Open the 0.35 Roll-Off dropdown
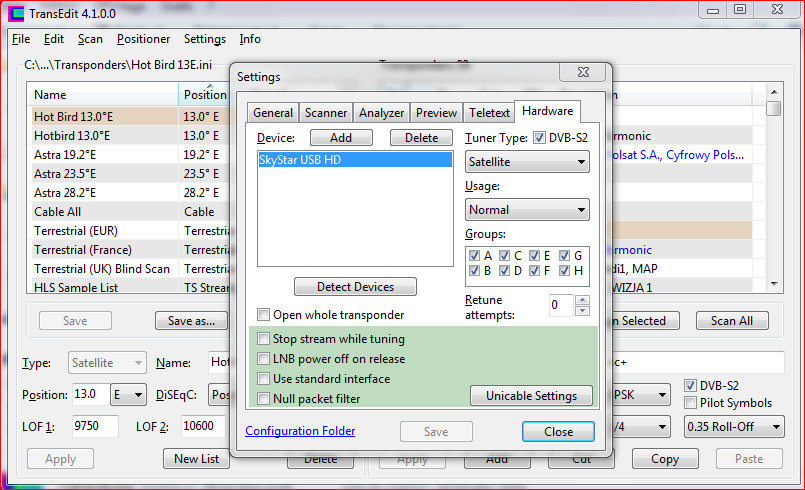Image resolution: width=805 pixels, height=490 pixels. tap(734, 427)
